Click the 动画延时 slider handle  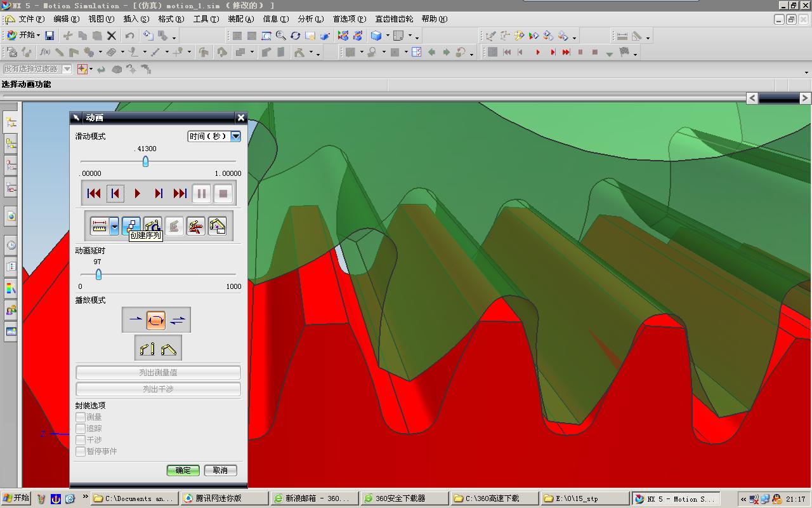[x=98, y=274]
